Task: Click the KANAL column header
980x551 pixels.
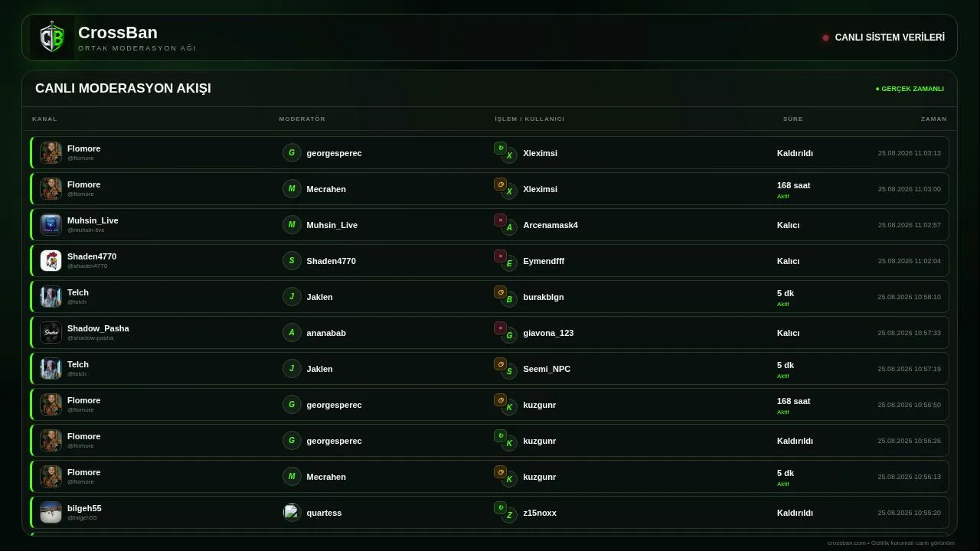Action: tap(44, 119)
